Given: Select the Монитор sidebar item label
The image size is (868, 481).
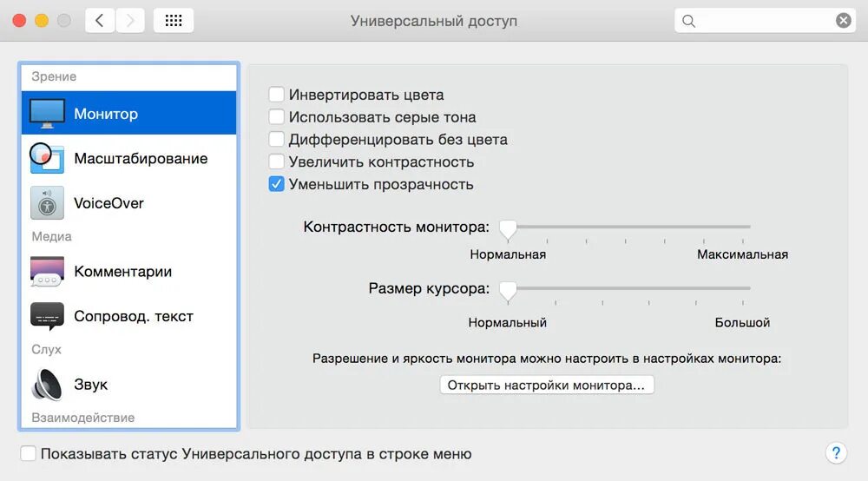Looking at the screenshot, I should (x=106, y=114).
